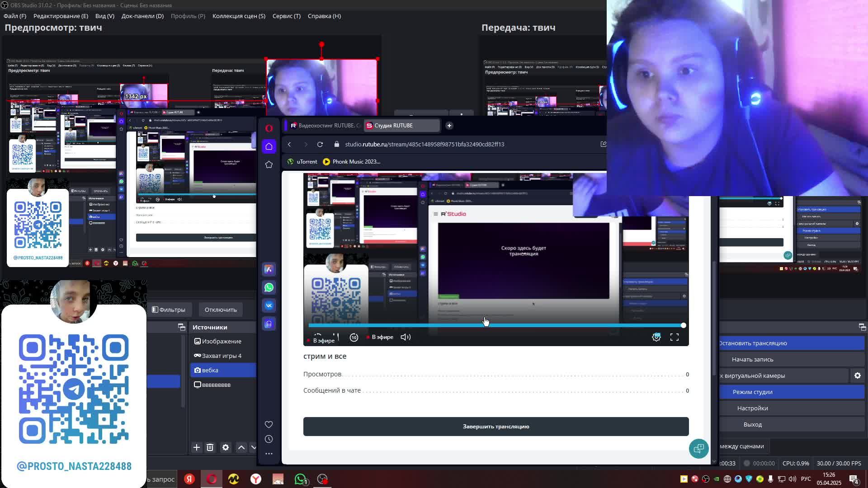
Task: Select the вебка source
Action: pyautogui.click(x=223, y=370)
